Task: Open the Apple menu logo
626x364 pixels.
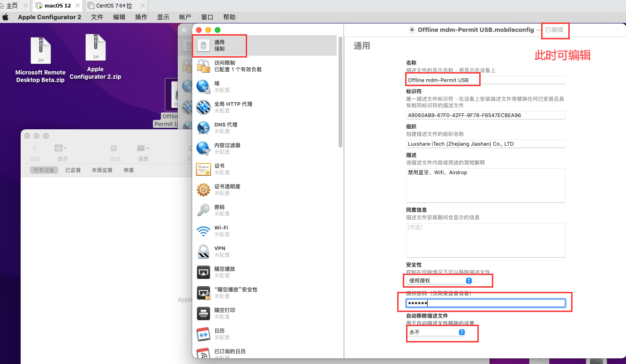Action: coord(6,17)
